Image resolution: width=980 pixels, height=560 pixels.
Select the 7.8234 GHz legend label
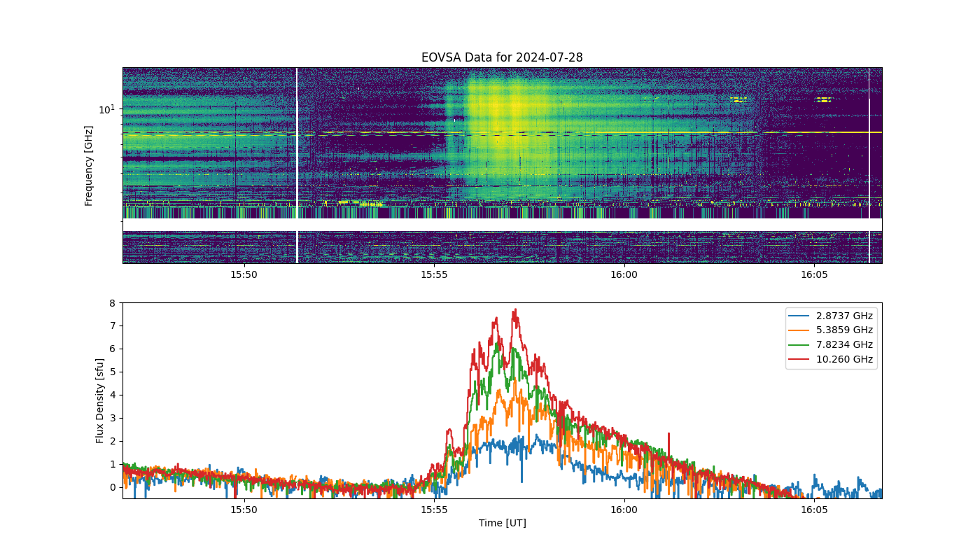click(x=844, y=344)
